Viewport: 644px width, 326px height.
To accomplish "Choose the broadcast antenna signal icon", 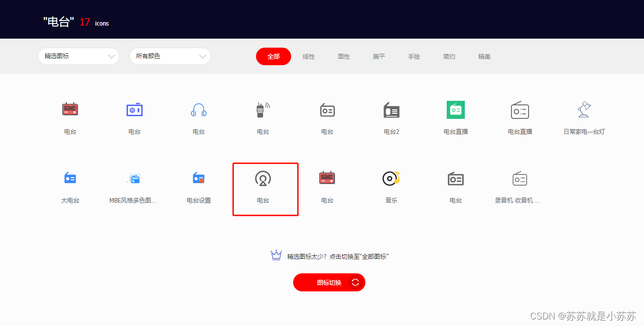I will [x=263, y=178].
